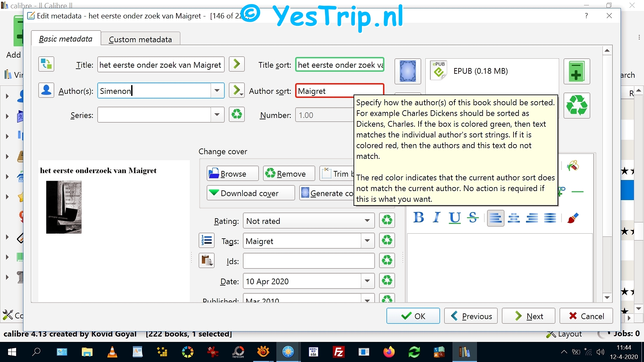644x362 pixels.
Task: Pick text color with paintbrush icon
Action: coord(573,218)
